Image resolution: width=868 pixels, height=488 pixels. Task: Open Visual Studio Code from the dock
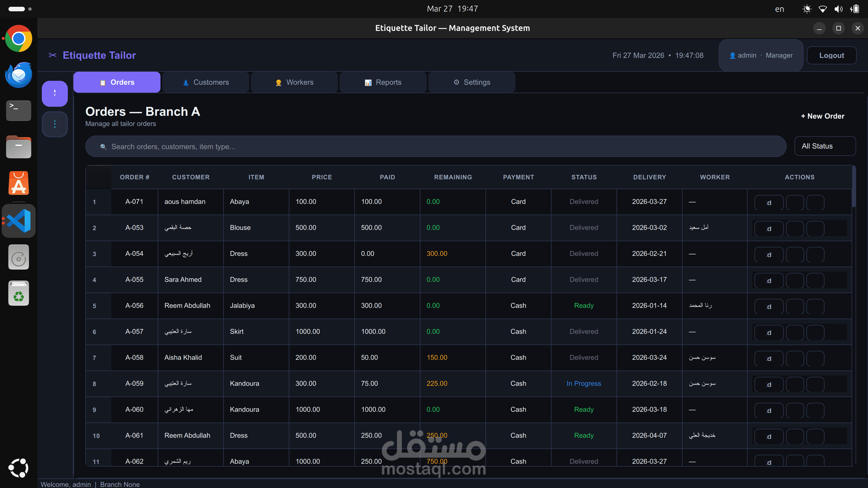point(19,221)
